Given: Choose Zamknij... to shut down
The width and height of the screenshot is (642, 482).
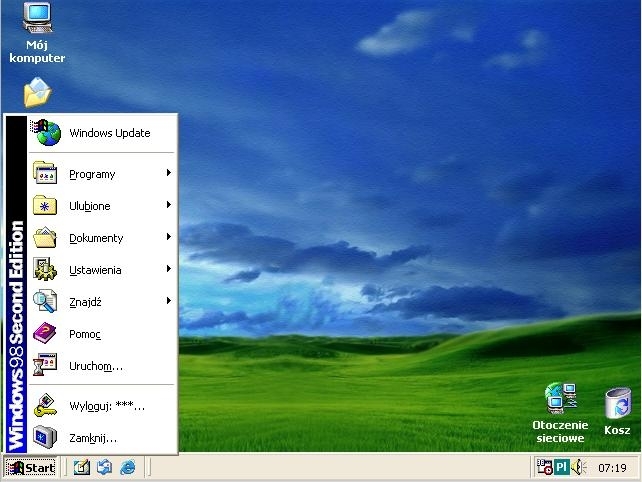Looking at the screenshot, I should click(x=102, y=437).
